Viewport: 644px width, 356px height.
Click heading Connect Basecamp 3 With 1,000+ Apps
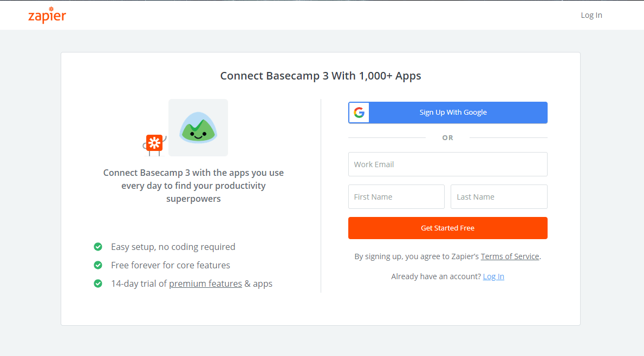coord(320,76)
